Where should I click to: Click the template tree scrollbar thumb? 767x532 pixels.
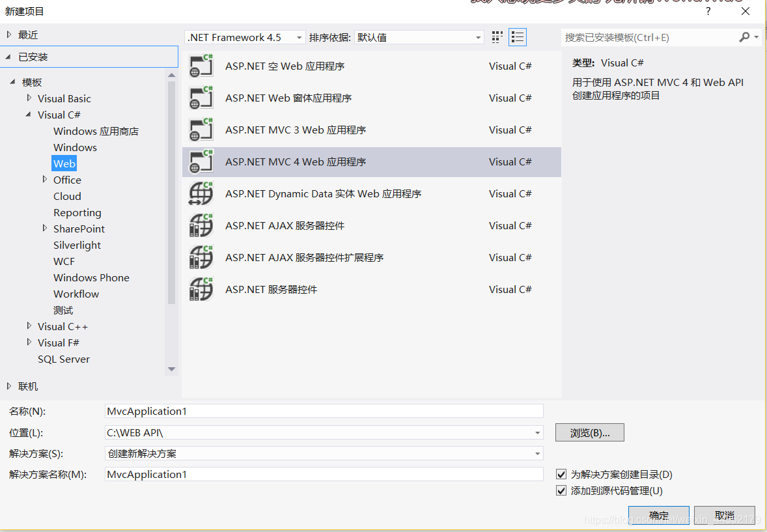pyautogui.click(x=171, y=192)
